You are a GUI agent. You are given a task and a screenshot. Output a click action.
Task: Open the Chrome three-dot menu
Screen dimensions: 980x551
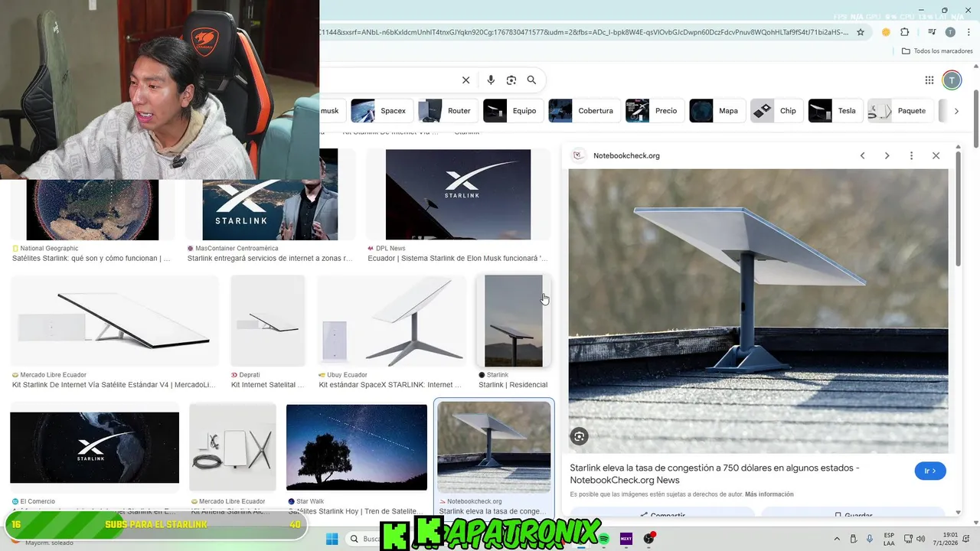[967, 32]
